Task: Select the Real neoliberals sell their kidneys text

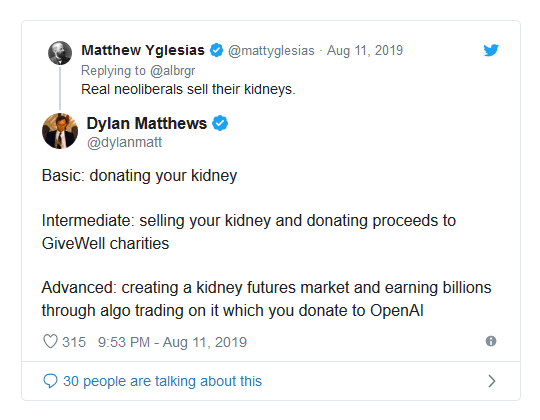Action: tap(188, 90)
